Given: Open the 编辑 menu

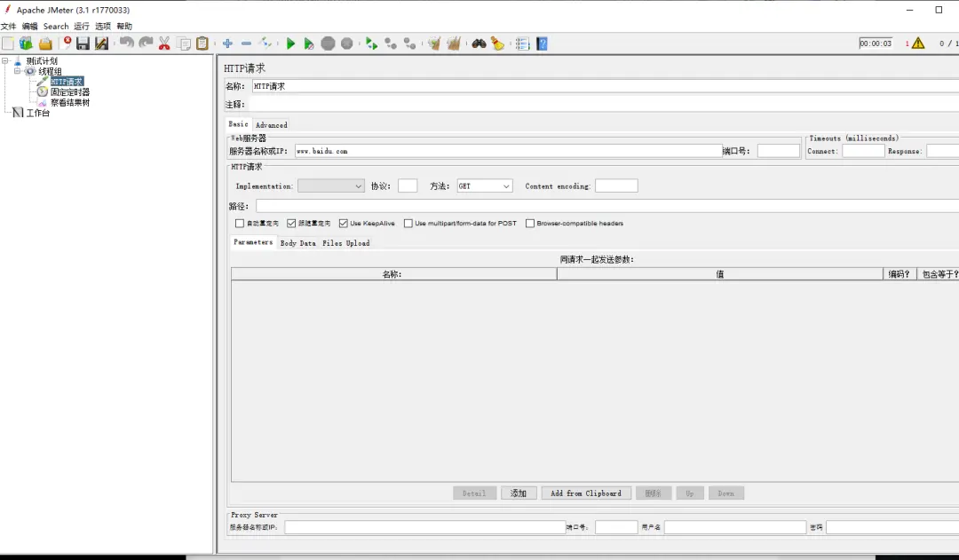Looking at the screenshot, I should (29, 27).
